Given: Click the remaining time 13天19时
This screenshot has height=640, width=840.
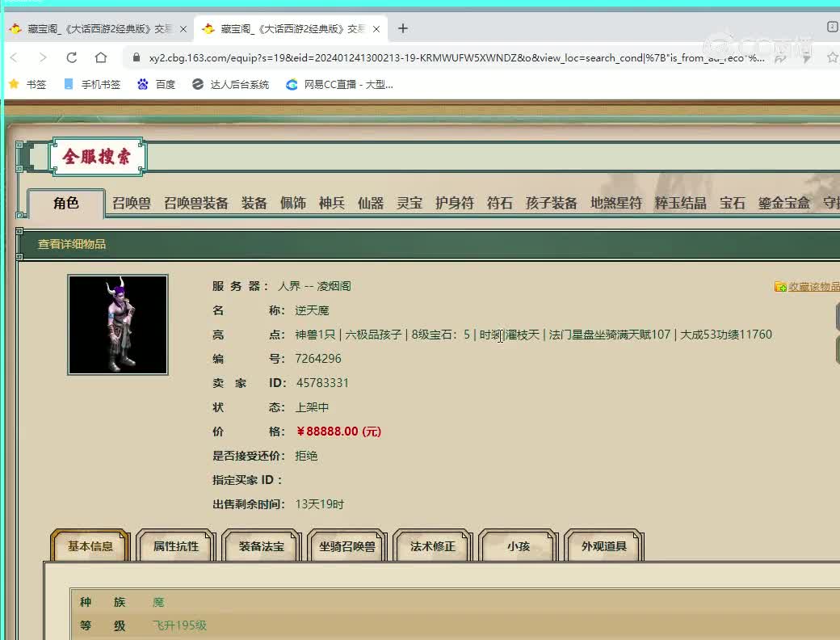Looking at the screenshot, I should point(320,504).
